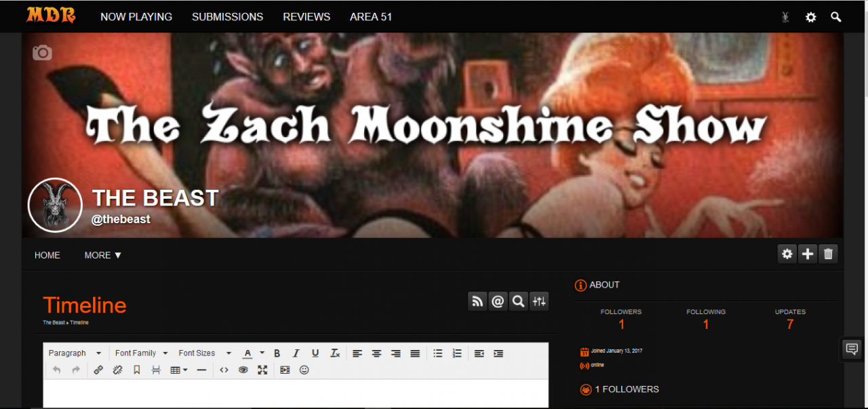868x409 pixels.
Task: Open the Paragraph format dropdown
Action: coord(75,353)
